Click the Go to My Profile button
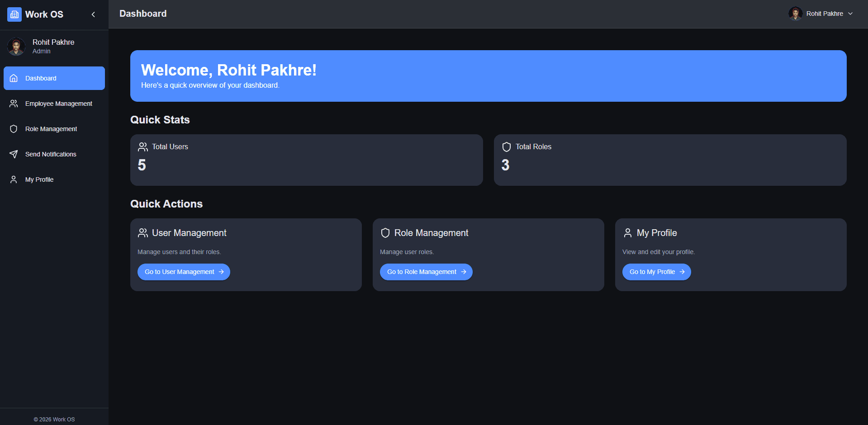Image resolution: width=868 pixels, height=425 pixels. 656,272
